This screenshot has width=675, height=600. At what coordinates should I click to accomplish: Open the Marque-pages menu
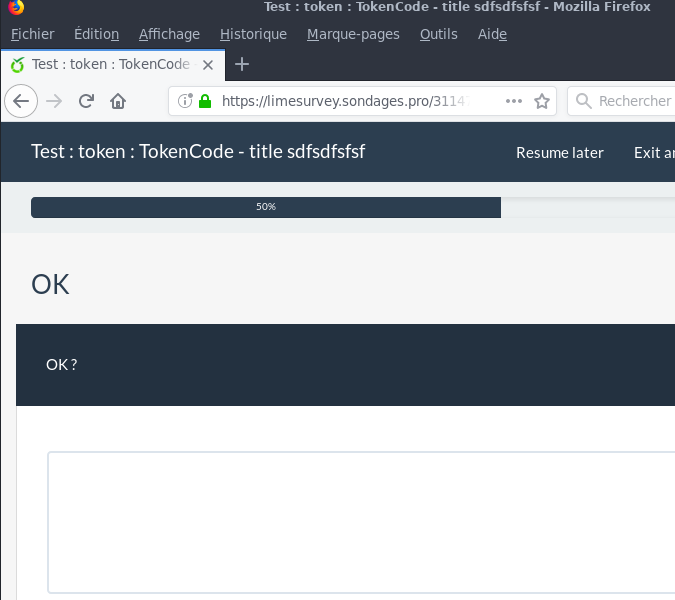[x=353, y=34]
